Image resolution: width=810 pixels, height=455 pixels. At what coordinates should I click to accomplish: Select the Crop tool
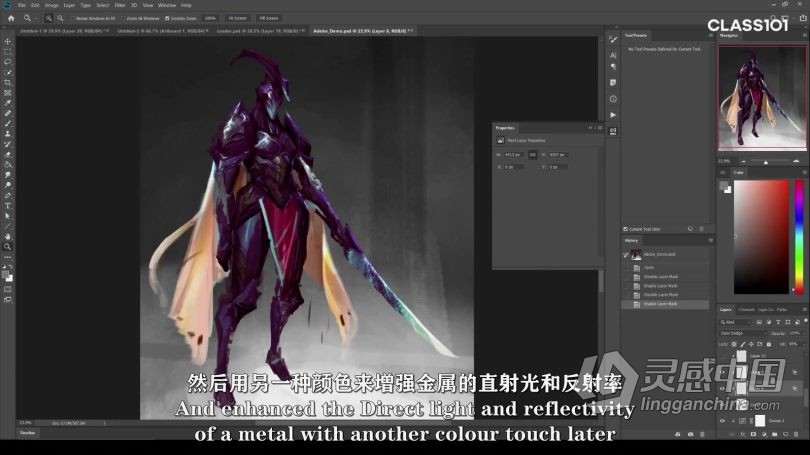[x=7, y=83]
